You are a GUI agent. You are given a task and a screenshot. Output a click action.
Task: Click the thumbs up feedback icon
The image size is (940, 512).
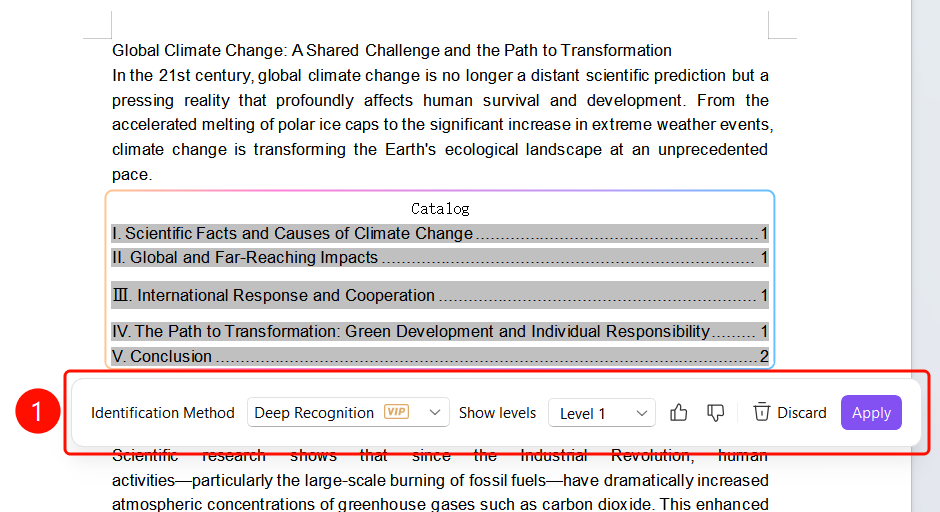tap(678, 412)
